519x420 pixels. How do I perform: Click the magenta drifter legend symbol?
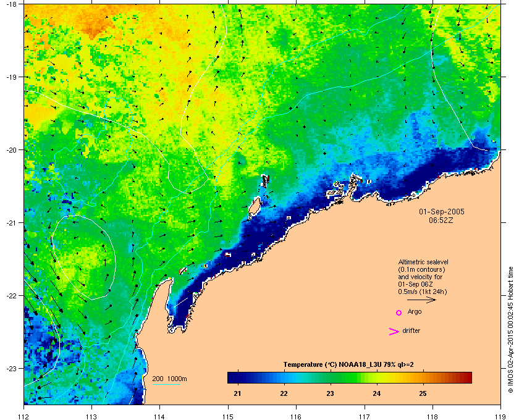pos(394,332)
